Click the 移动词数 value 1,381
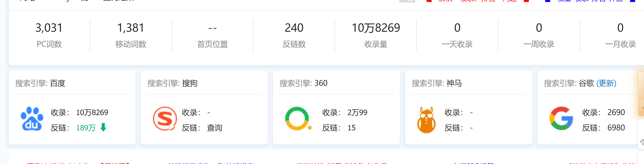 [131, 28]
